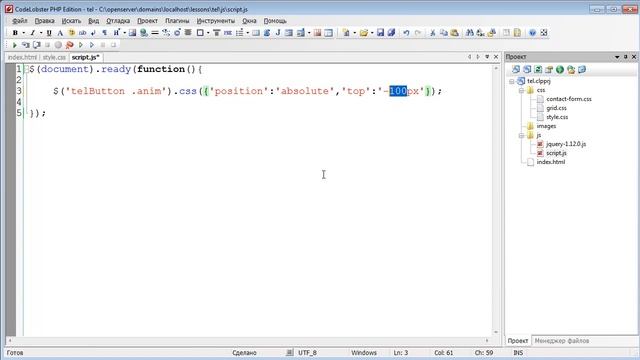Pin the Project panel with the pushpin
The width and height of the screenshot is (640, 360).
coord(625,57)
